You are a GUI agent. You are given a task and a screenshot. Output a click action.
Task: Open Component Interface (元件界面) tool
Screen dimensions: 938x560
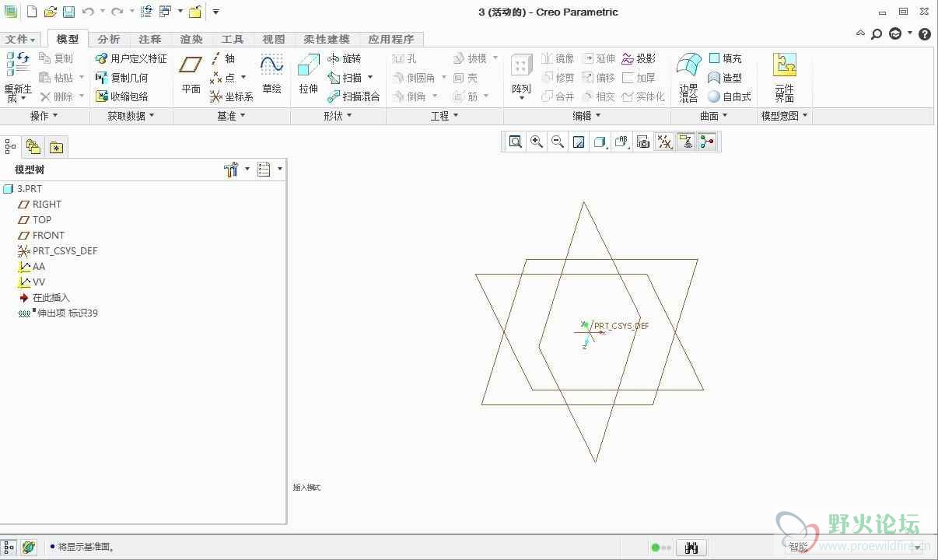point(785,78)
